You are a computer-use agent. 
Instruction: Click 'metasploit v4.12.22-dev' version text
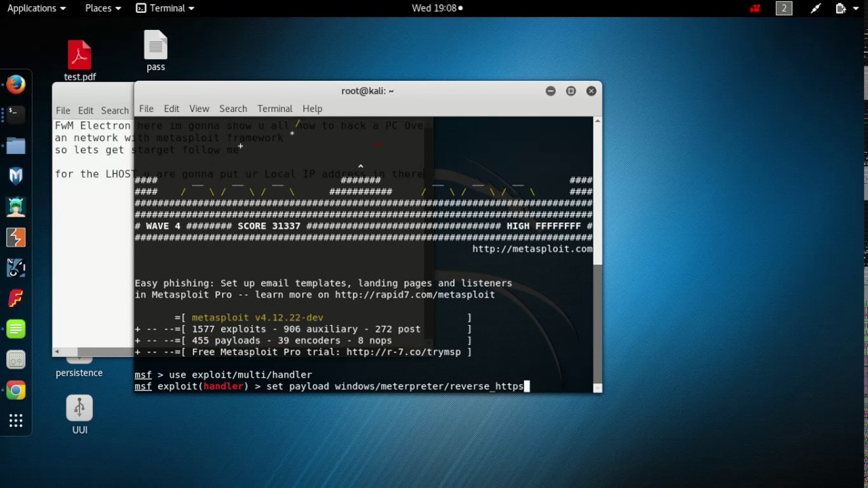click(257, 317)
